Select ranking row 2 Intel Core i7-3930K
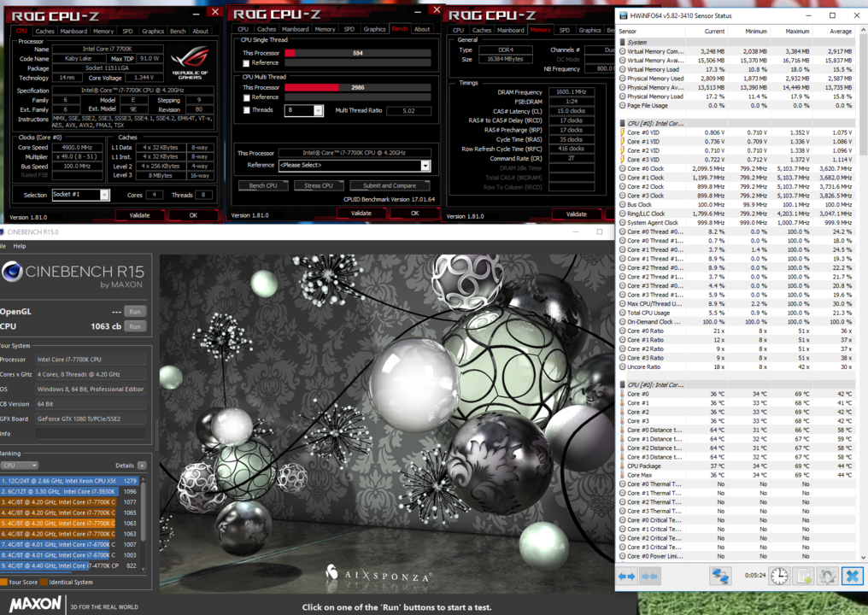Viewport: 868px width, 615px height. tap(69, 491)
